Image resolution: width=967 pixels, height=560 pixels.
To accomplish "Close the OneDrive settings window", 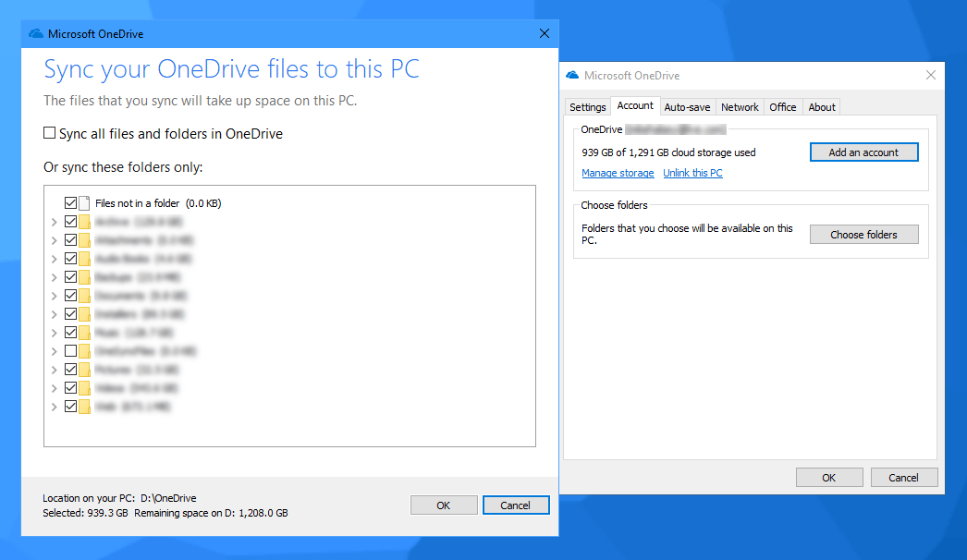I will pyautogui.click(x=931, y=75).
